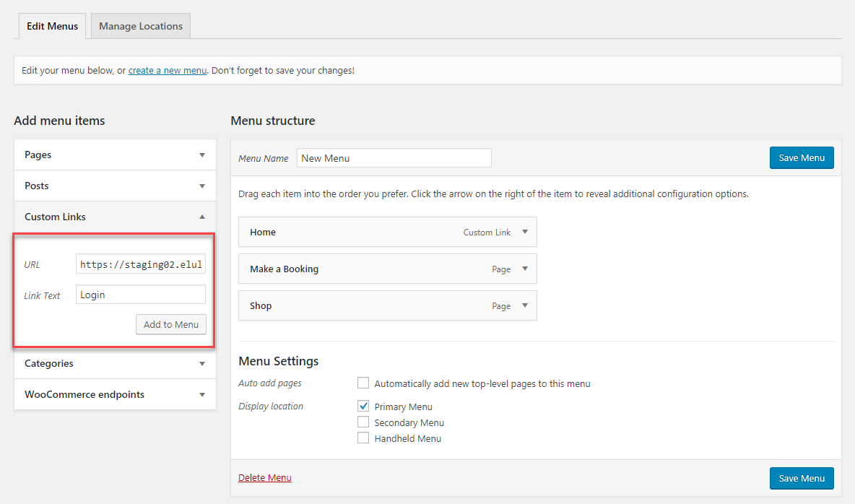Viewport: 855px width, 504px height.
Task: Switch to the Edit Menus tab
Action: pos(52,26)
